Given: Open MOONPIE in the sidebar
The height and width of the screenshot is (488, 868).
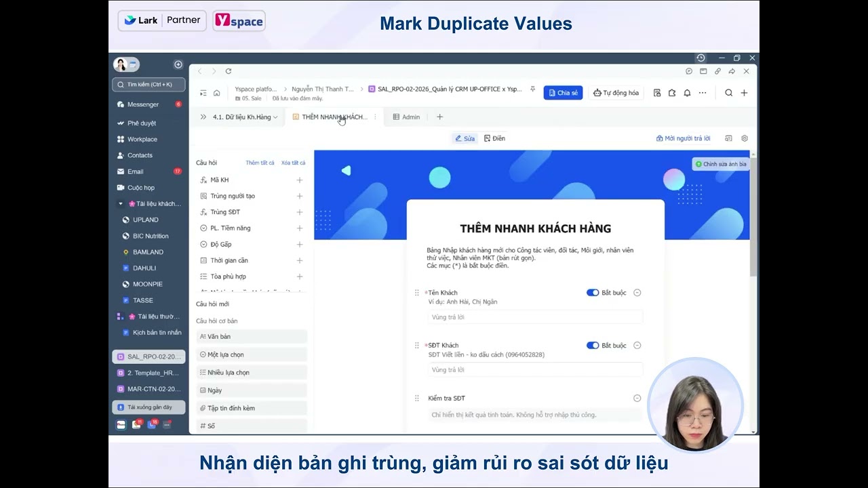Looking at the screenshot, I should click(147, 285).
